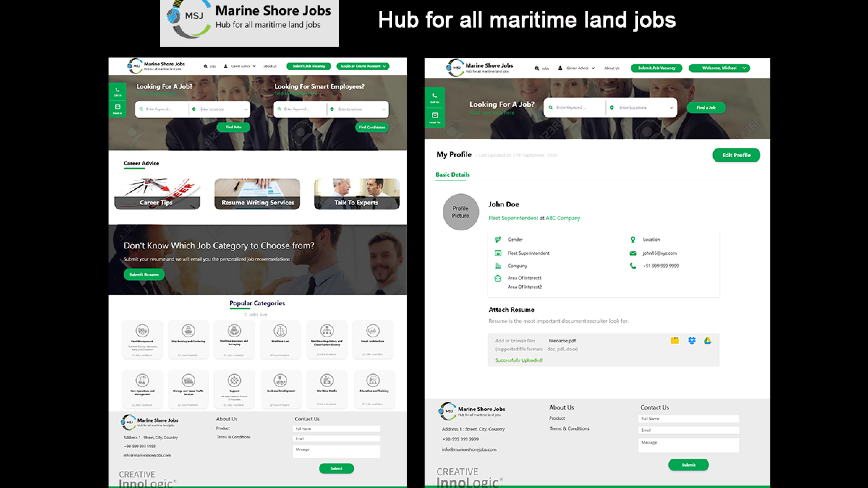Click the Find Jobs button
The image size is (868, 488).
click(233, 127)
